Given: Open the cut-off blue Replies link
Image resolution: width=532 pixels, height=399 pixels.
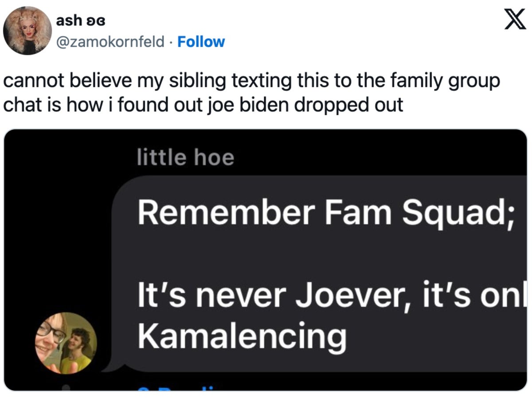Looking at the screenshot, I should pos(177,388).
